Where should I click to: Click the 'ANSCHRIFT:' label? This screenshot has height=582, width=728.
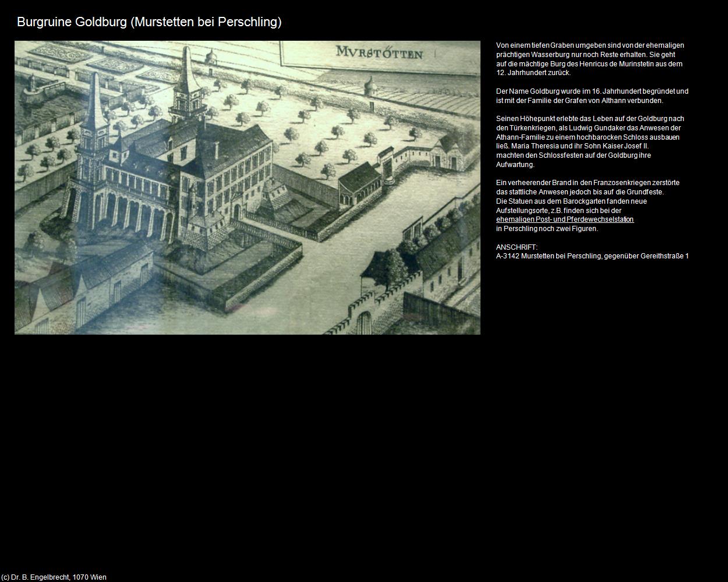tap(517, 247)
